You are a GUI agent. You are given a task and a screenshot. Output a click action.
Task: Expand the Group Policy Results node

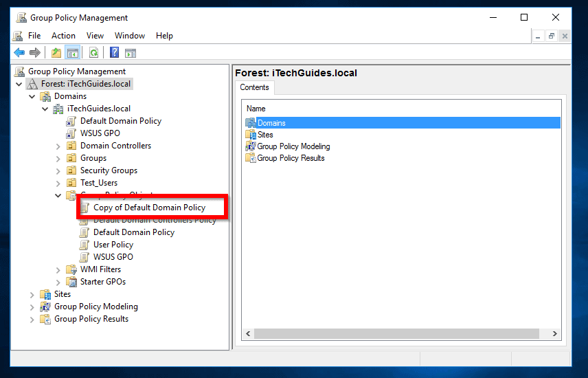click(32, 320)
